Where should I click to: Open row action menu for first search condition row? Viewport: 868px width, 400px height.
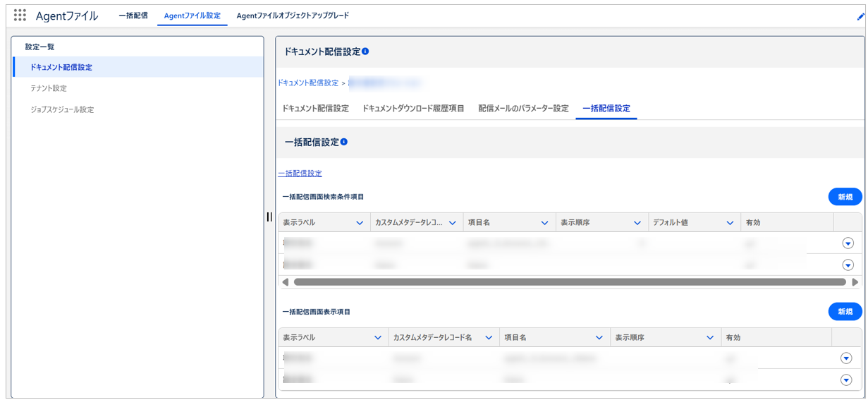[848, 243]
